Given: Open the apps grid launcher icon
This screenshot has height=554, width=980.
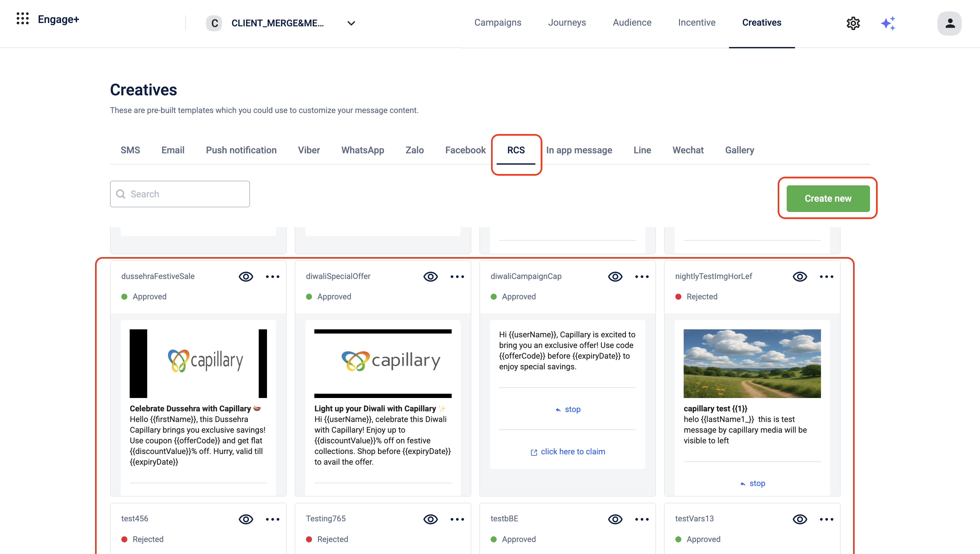Looking at the screenshot, I should pyautogui.click(x=22, y=19).
